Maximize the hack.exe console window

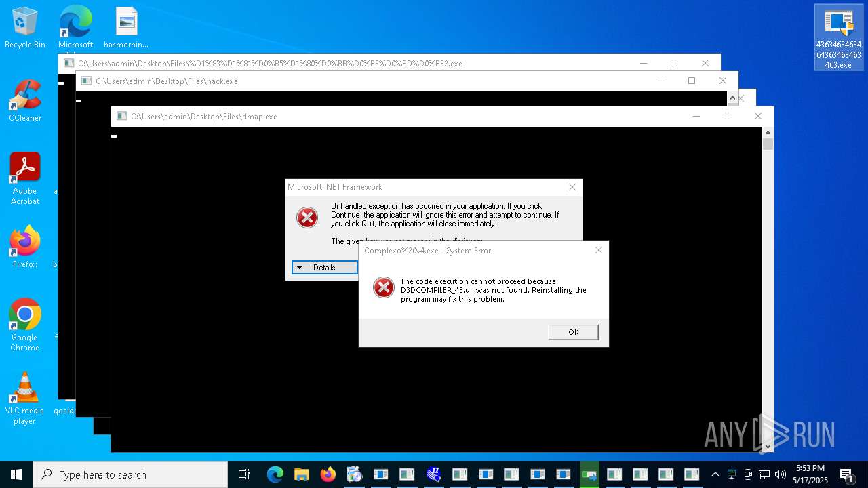point(692,81)
